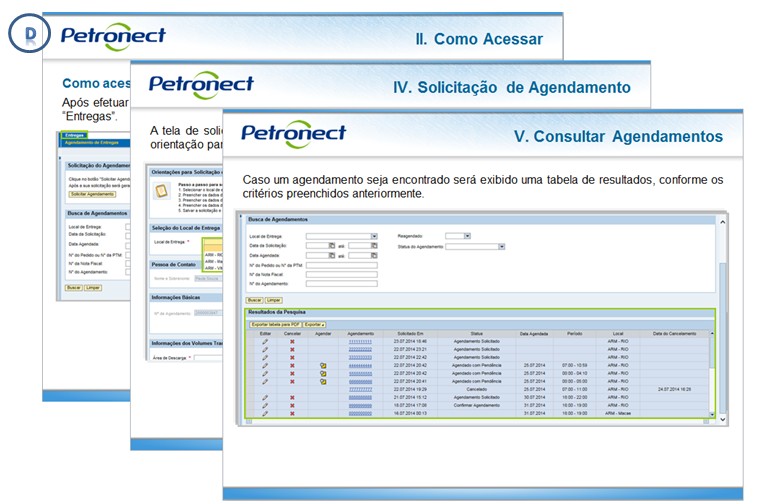Image resolution: width=762 pixels, height=504 pixels.
Task: Click the outer panel scroll-down chevron
Action: pyautogui.click(x=722, y=419)
